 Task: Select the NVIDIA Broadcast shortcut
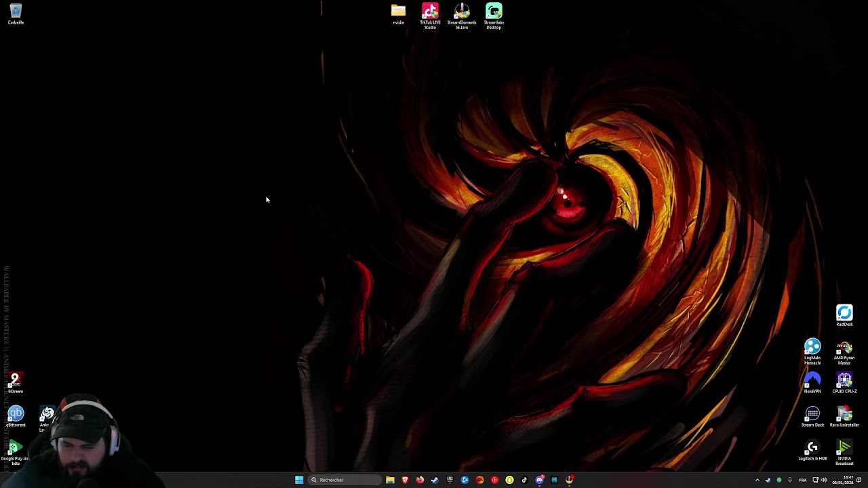coord(844,453)
